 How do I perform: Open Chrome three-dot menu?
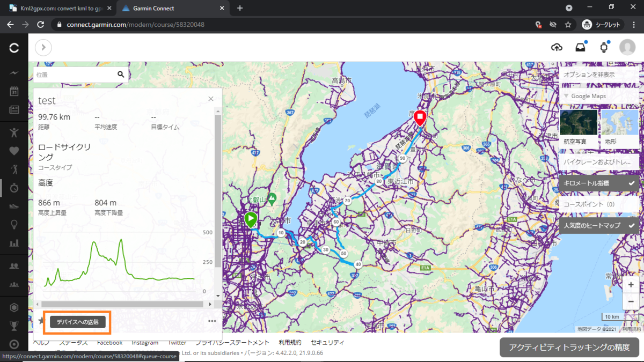634,25
